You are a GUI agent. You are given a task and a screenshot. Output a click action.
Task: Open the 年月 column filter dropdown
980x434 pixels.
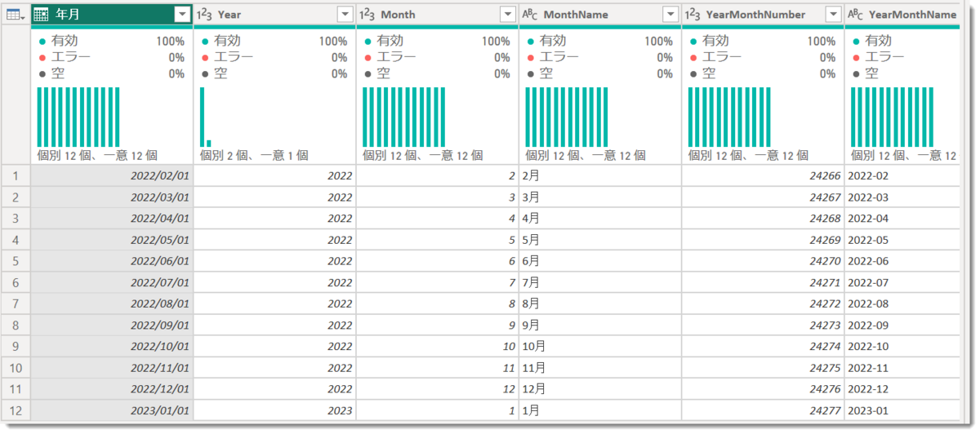pos(182,15)
